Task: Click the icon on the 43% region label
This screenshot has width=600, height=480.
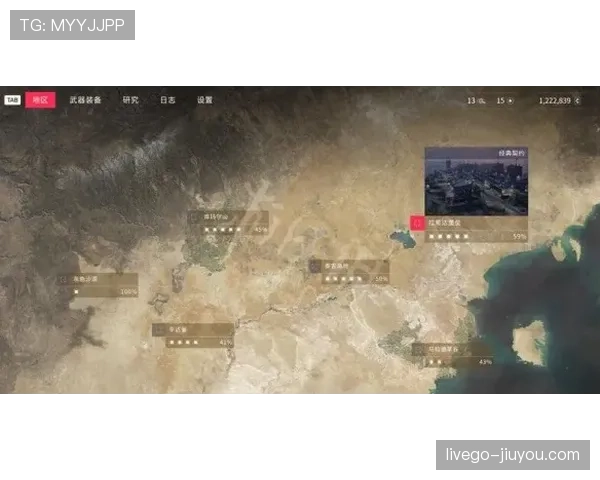Action: click(x=418, y=349)
